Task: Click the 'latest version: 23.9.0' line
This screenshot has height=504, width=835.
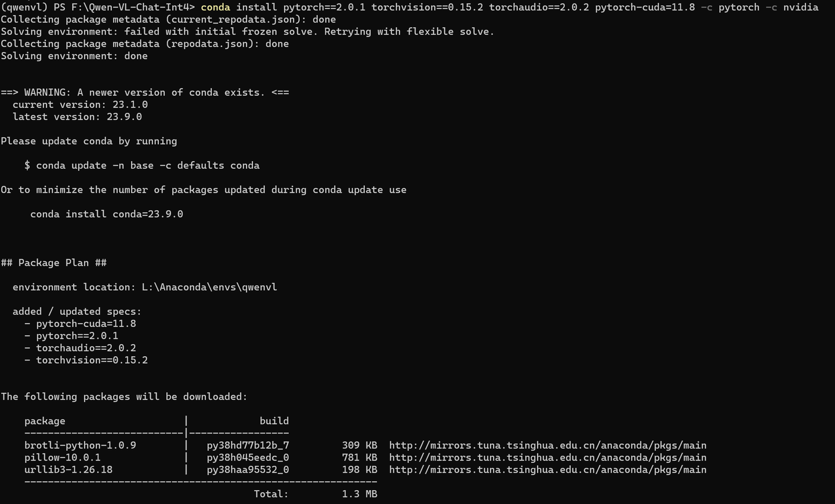Action: pyautogui.click(x=77, y=116)
